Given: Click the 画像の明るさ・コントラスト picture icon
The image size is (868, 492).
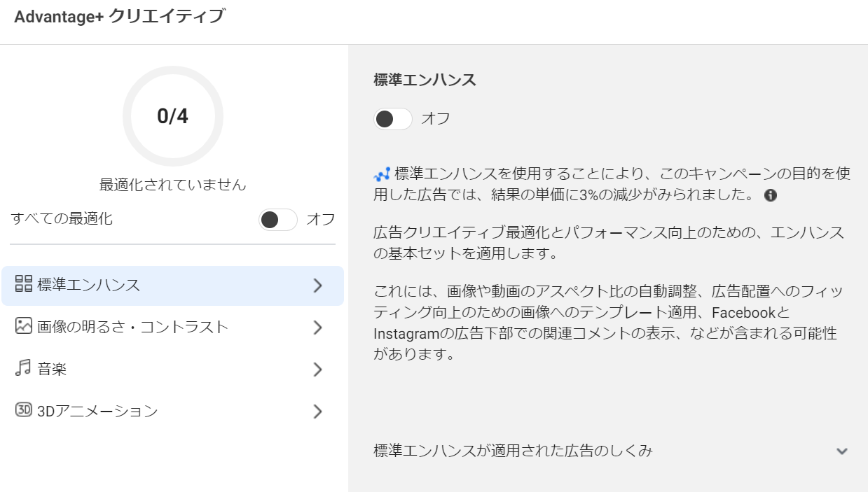Looking at the screenshot, I should (23, 325).
